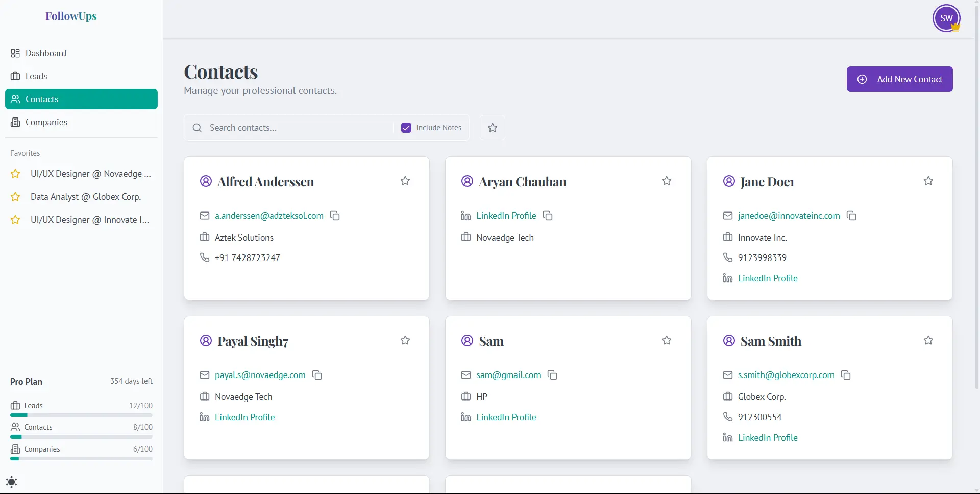
Task: Copy janedoe@innovateinc.com email
Action: [851, 216]
